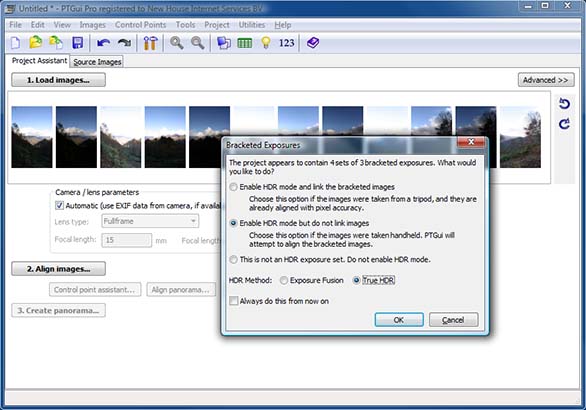This screenshot has height=410, width=586.
Task: Click the light bulb icon
Action: tap(266, 43)
